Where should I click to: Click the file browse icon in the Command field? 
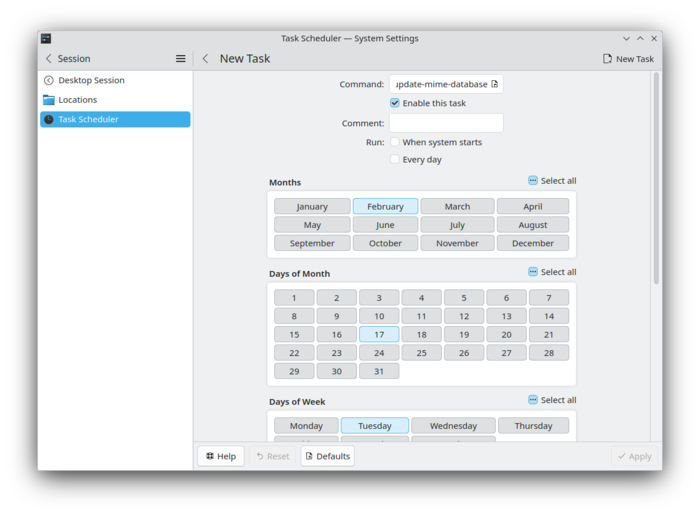pos(494,84)
